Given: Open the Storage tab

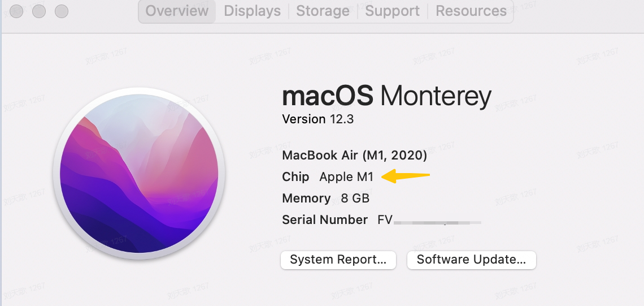Looking at the screenshot, I should [x=323, y=11].
